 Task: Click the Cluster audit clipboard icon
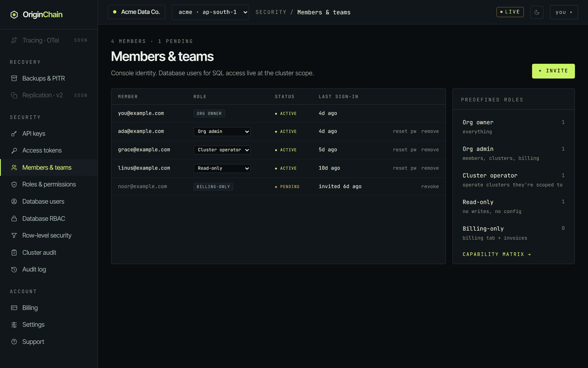click(x=14, y=252)
